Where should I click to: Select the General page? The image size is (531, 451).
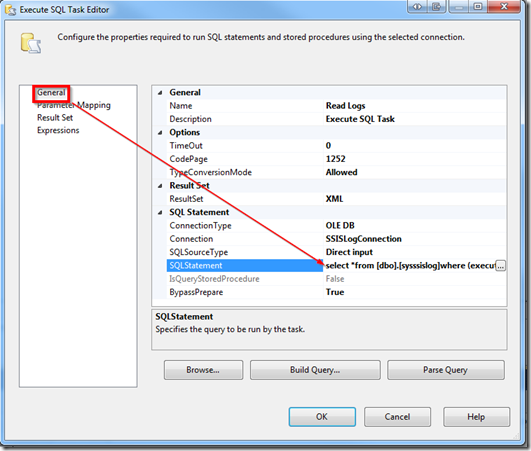[51, 92]
